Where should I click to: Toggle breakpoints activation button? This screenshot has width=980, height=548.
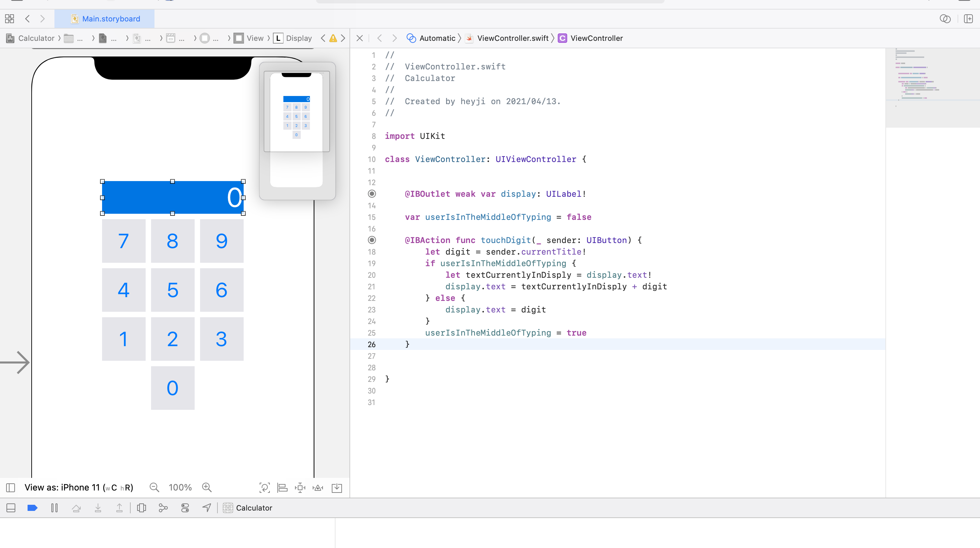32,507
